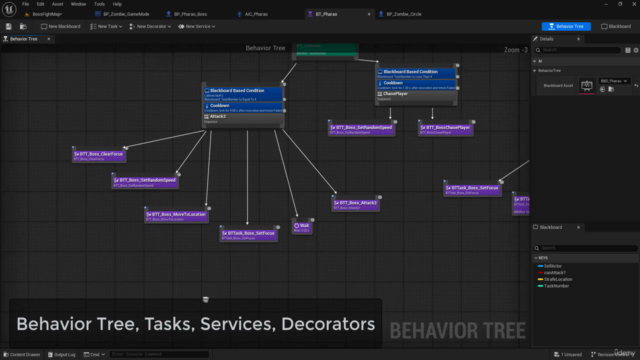
Task: Click the Blackboard Asset thumbnail
Action: (x=587, y=86)
